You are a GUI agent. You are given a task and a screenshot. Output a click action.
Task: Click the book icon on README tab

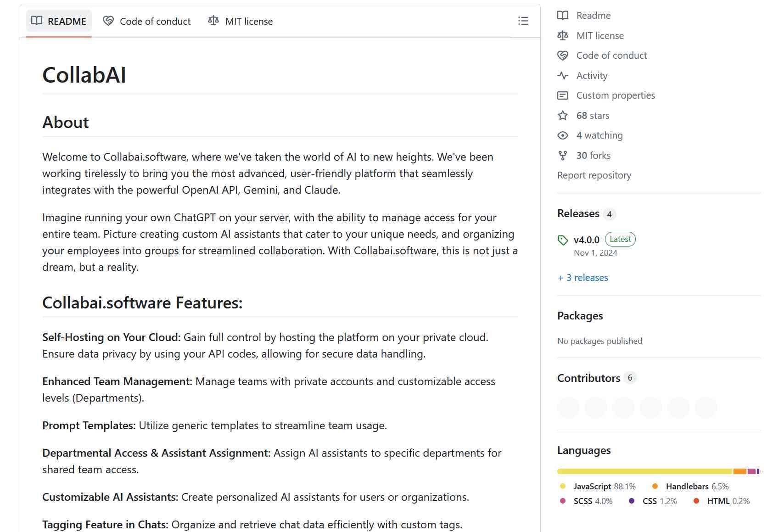37,21
